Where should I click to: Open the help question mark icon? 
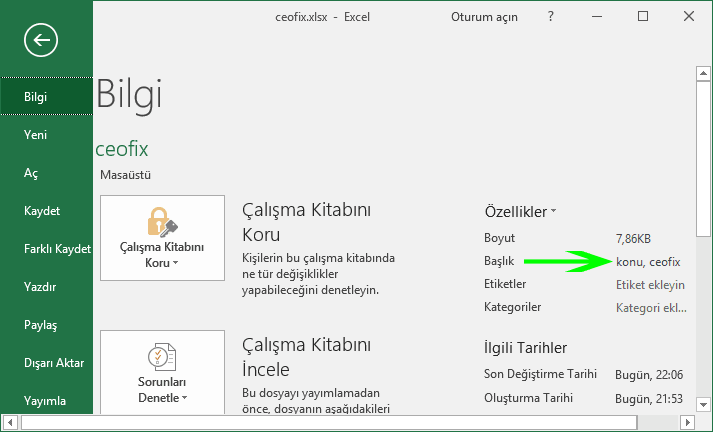[x=551, y=16]
